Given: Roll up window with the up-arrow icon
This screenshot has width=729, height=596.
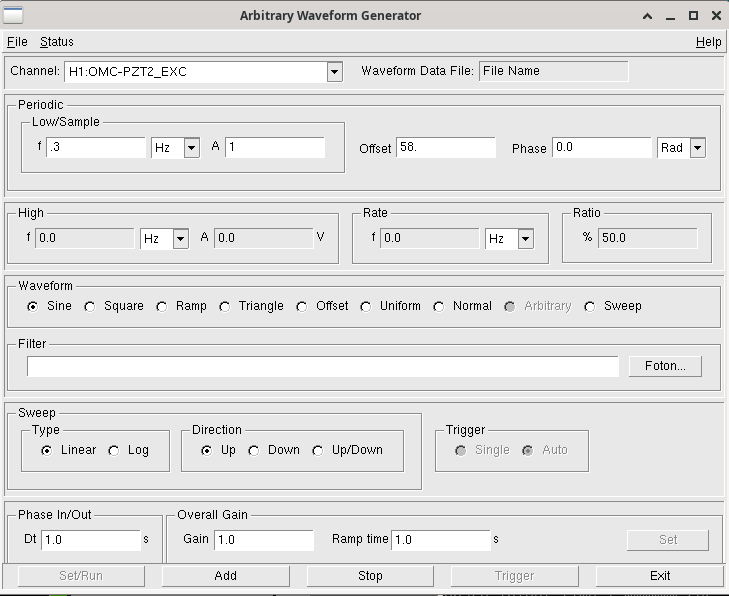Looking at the screenshot, I should tap(647, 16).
